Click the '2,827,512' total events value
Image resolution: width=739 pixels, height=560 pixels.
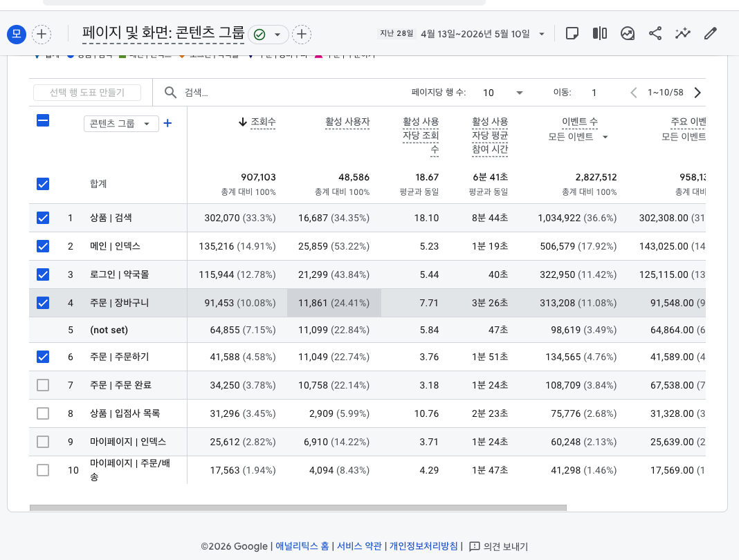point(596,178)
